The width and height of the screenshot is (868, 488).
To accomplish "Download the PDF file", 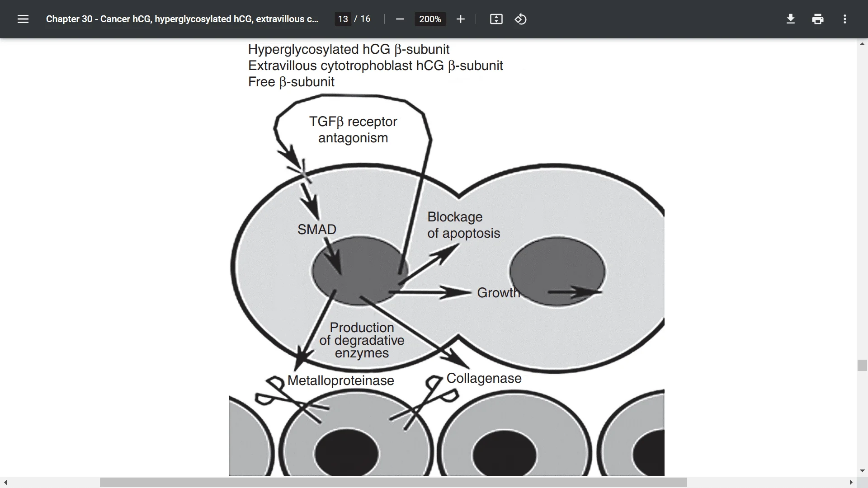I will [x=791, y=19].
